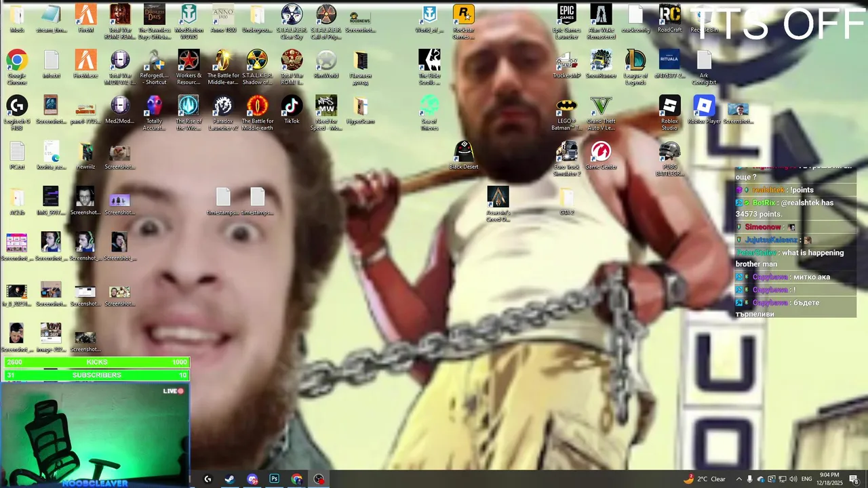This screenshot has height=488, width=868.
Task: Launch Total War MEDIEVAL II shortcut
Action: pyautogui.click(x=120, y=68)
